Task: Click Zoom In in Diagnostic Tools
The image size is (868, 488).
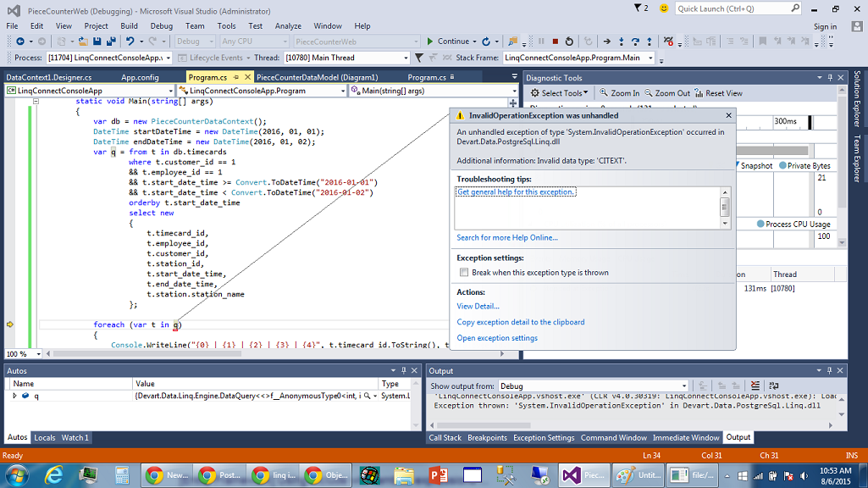Action: pyautogui.click(x=619, y=93)
